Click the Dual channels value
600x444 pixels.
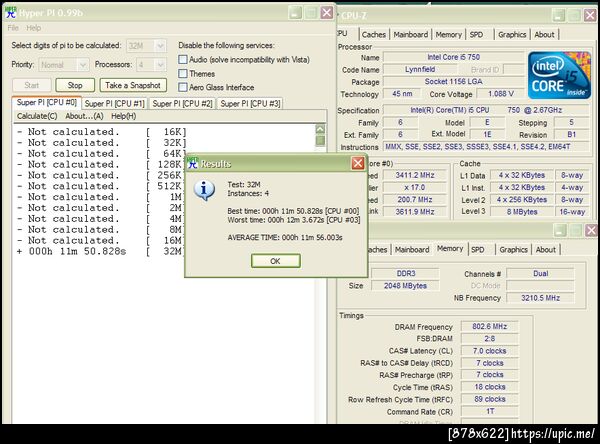tap(540, 274)
